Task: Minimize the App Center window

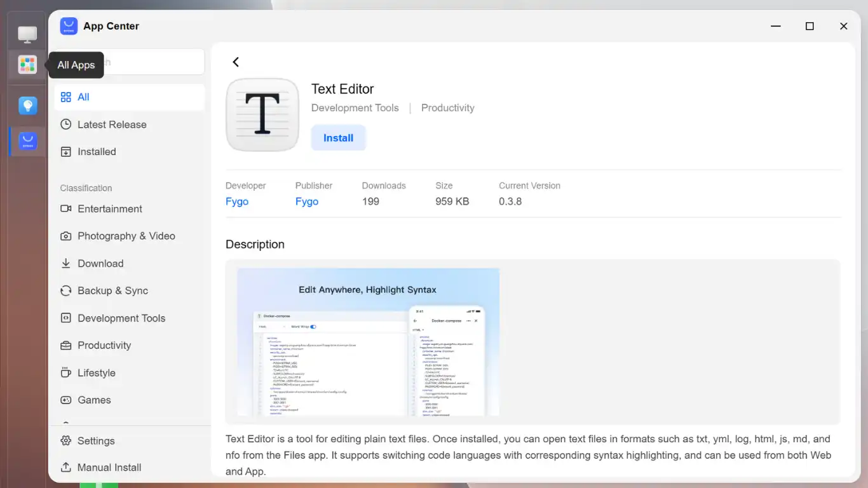Action: coord(776,26)
